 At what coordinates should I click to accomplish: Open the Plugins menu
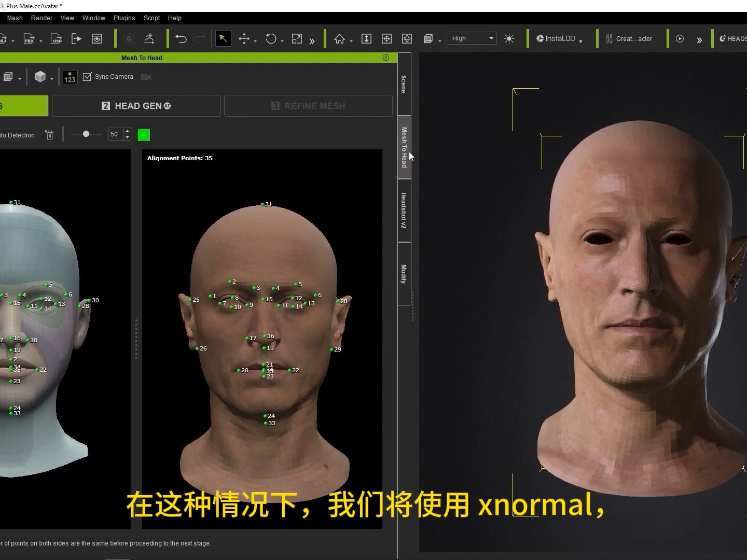click(x=125, y=18)
